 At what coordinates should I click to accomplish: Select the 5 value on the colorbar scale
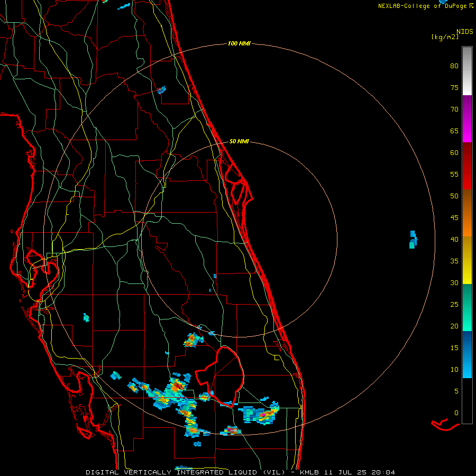pos(456,391)
